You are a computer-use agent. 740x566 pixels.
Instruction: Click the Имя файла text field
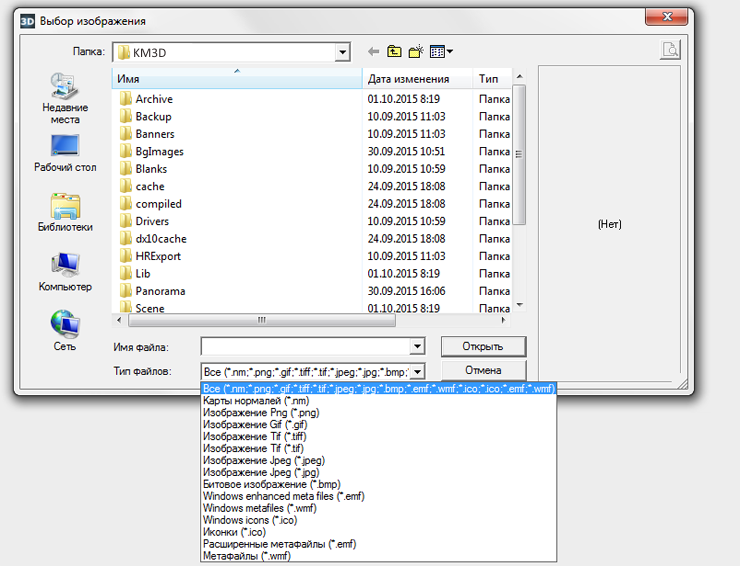coord(306,346)
